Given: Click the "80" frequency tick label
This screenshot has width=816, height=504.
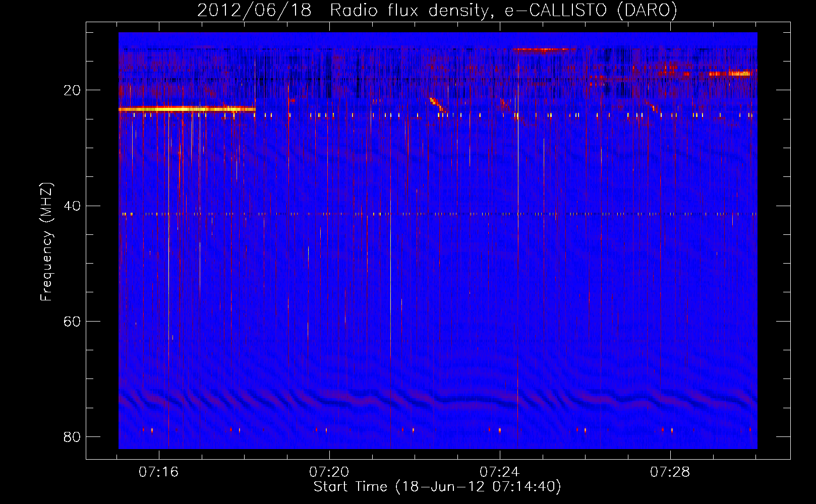Looking at the screenshot, I should tap(72, 436).
